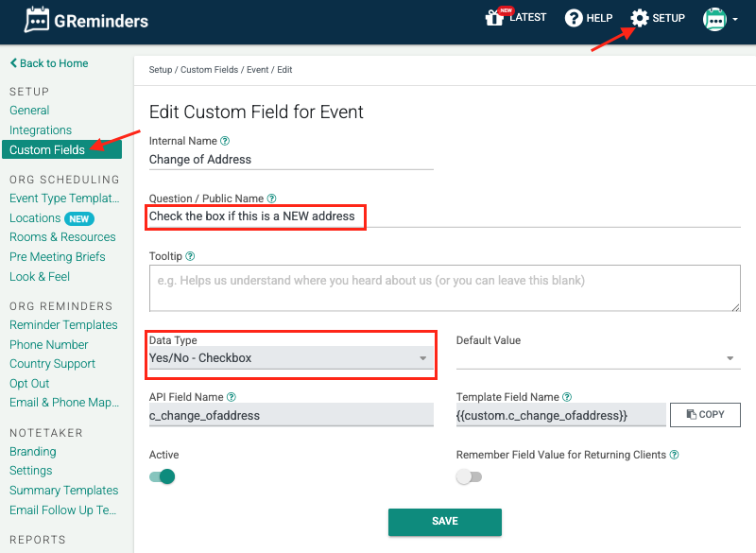Click the Tooltip help icon
Image resolution: width=756 pixels, height=553 pixels.
click(x=190, y=256)
